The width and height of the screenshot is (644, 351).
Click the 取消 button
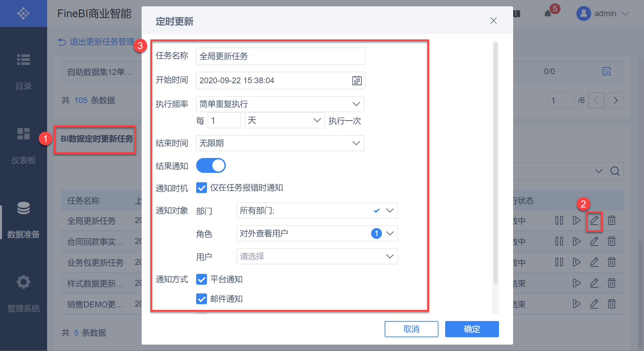(411, 329)
